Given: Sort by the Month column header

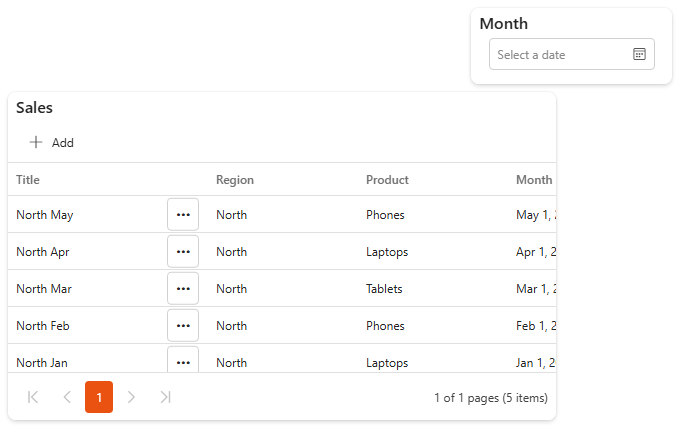Looking at the screenshot, I should [x=534, y=180].
